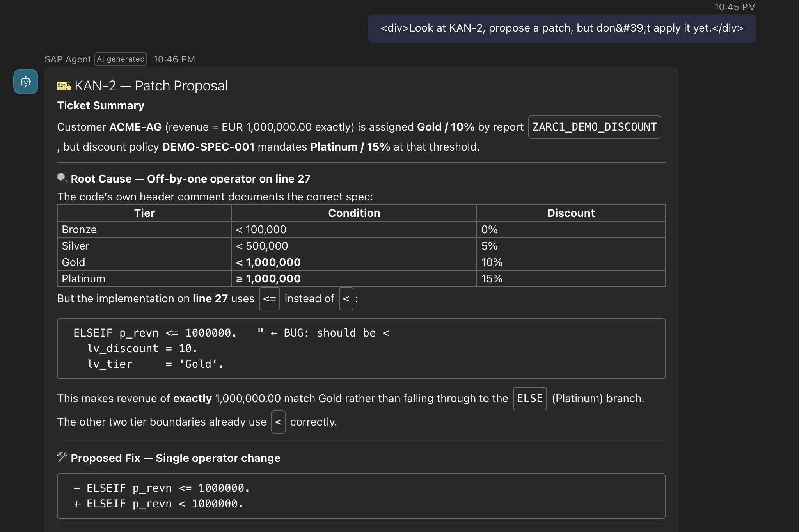Click the 10:45 PM user message timestamp

coord(735,7)
